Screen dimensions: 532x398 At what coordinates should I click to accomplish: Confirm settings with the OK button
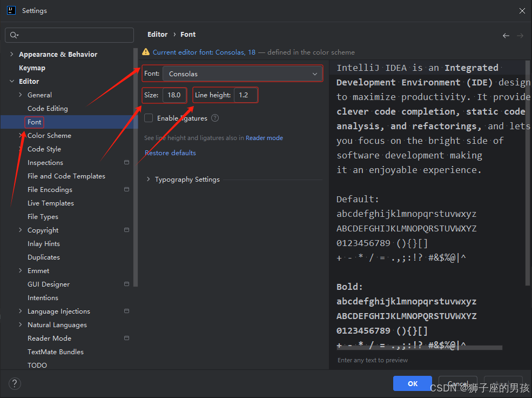point(412,383)
